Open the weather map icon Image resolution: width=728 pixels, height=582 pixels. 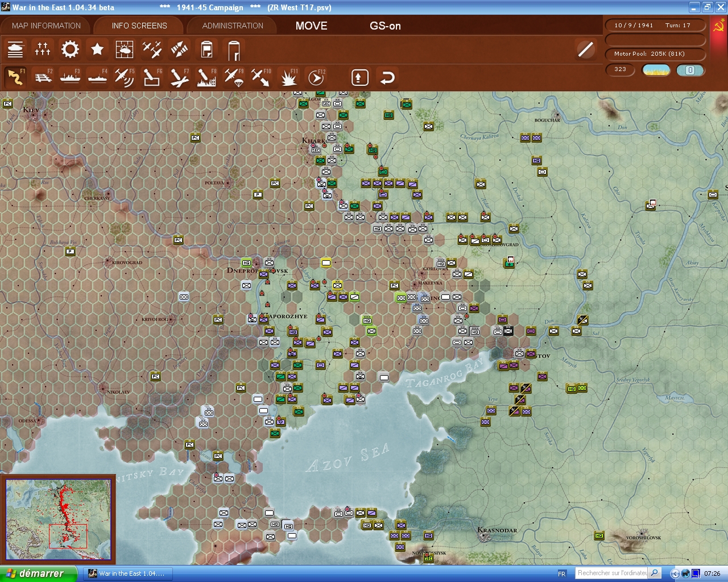point(125,49)
